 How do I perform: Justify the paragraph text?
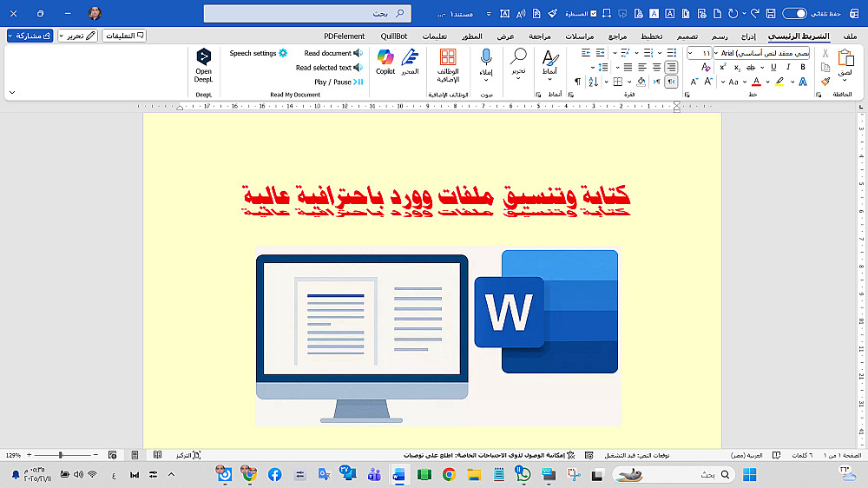tap(628, 67)
